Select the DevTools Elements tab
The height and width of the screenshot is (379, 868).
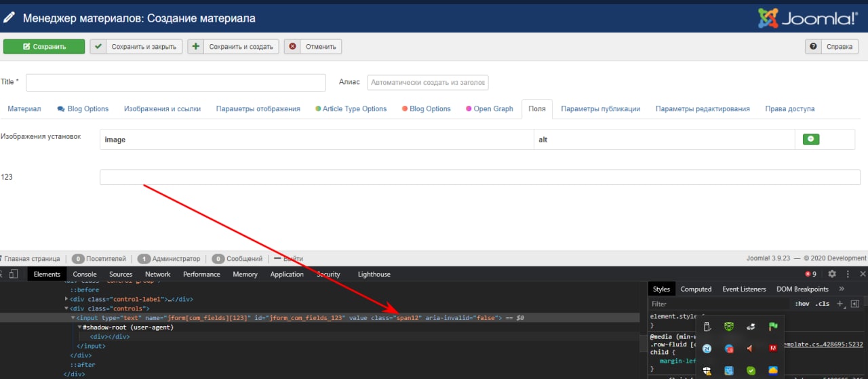(47, 274)
